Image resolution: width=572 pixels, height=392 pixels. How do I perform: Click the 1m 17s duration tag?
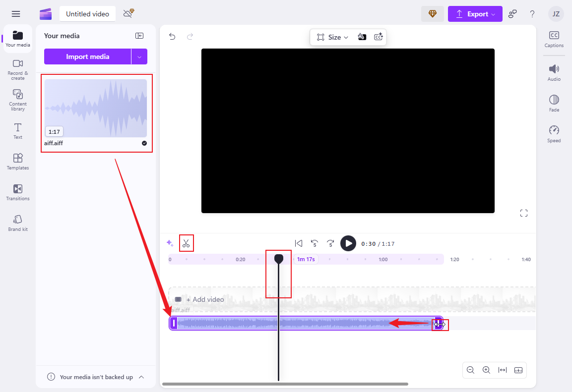(306, 259)
